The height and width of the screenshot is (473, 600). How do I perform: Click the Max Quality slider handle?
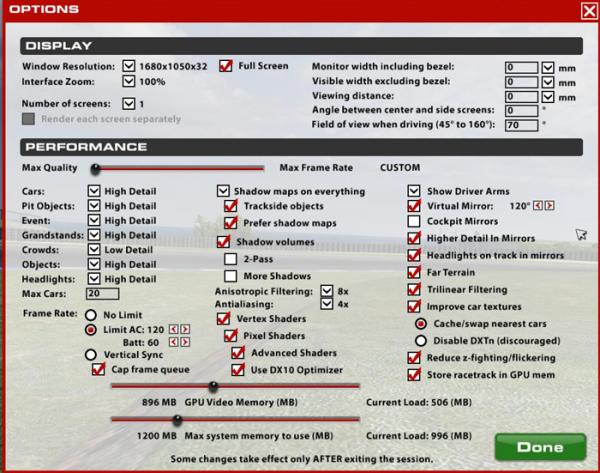(x=95, y=168)
